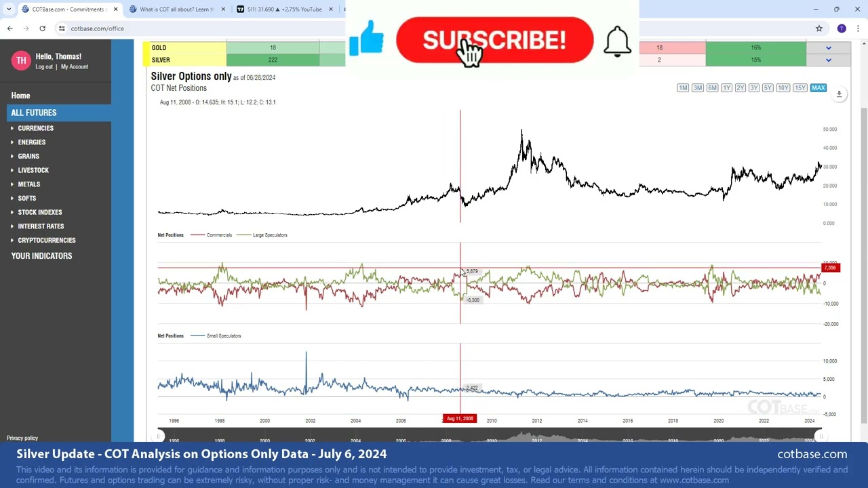The width and height of the screenshot is (868, 488).
Task: Open the Privacy policy link
Action: (x=22, y=439)
